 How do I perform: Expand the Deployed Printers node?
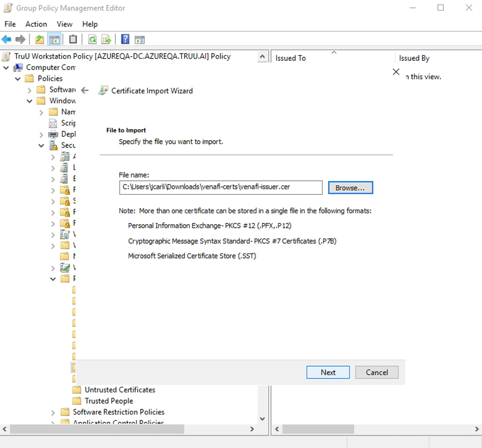[41, 135]
